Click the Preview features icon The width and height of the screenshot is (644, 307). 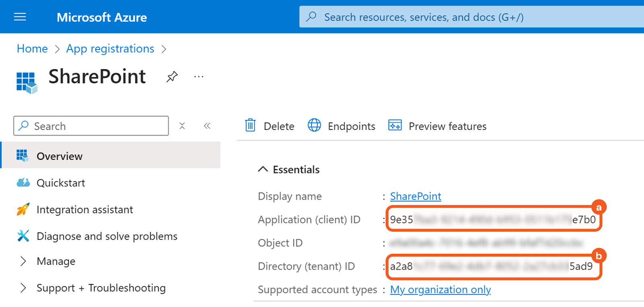395,126
